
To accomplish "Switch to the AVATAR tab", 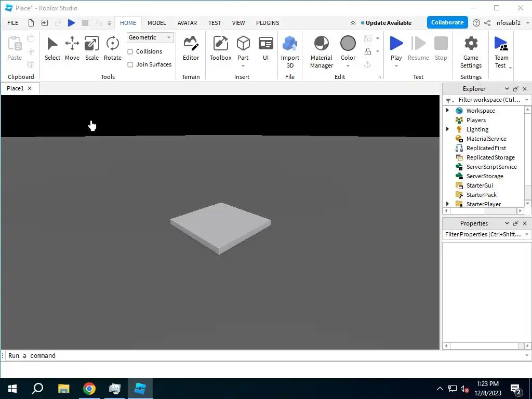I will tap(187, 23).
